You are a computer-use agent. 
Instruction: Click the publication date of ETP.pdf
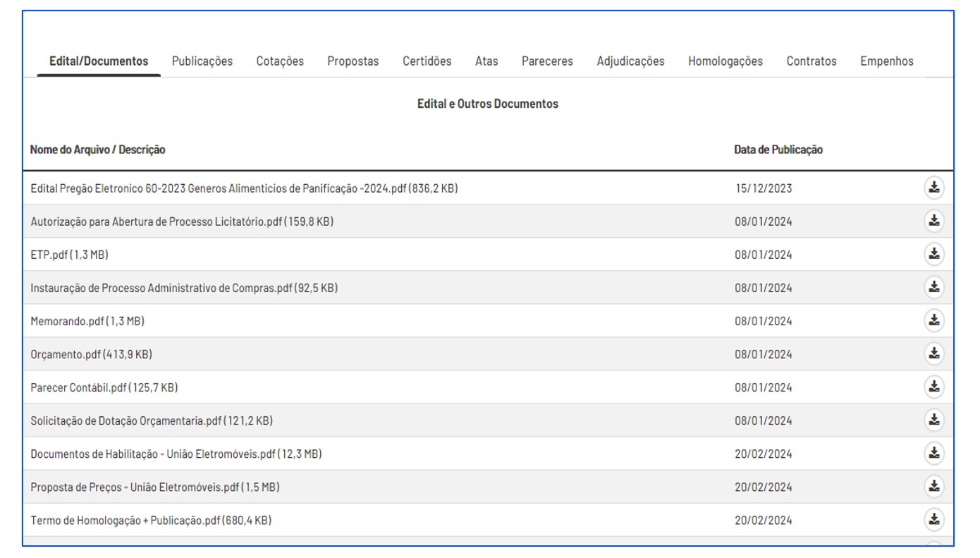click(763, 255)
